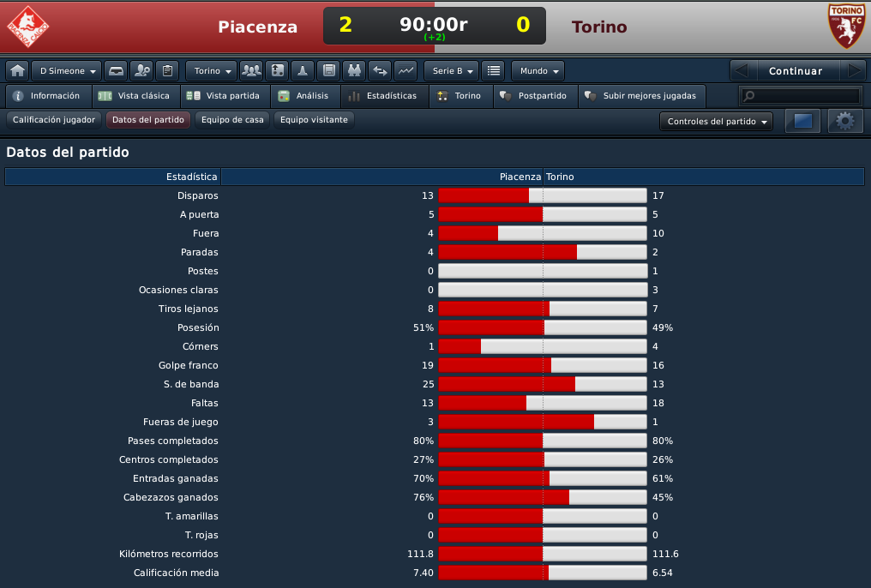
Task: Click the Continuar button
Action: (795, 70)
